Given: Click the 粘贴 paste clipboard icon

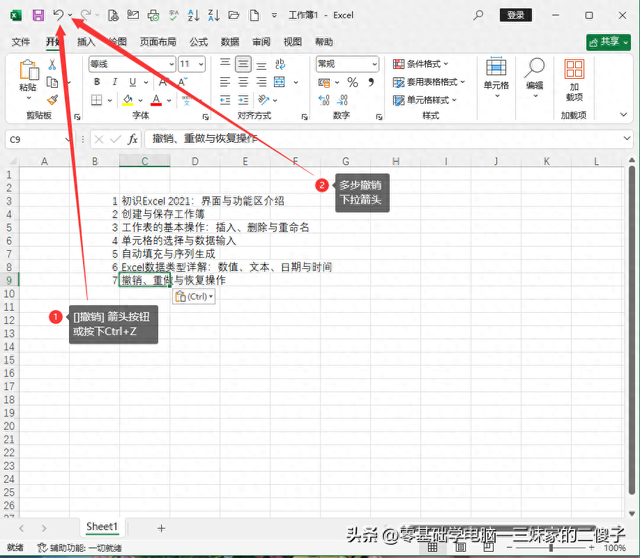Looking at the screenshot, I should tap(29, 70).
